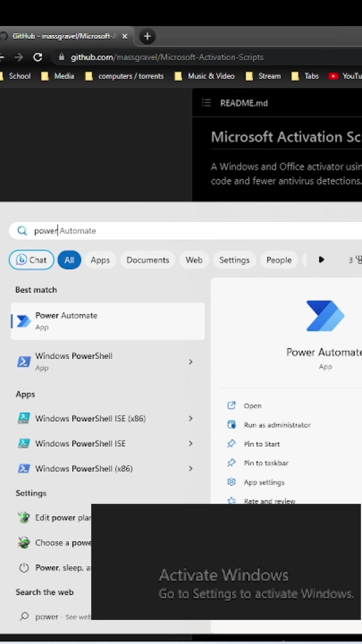
Task: Click the Open icon in details pane
Action: (x=231, y=405)
